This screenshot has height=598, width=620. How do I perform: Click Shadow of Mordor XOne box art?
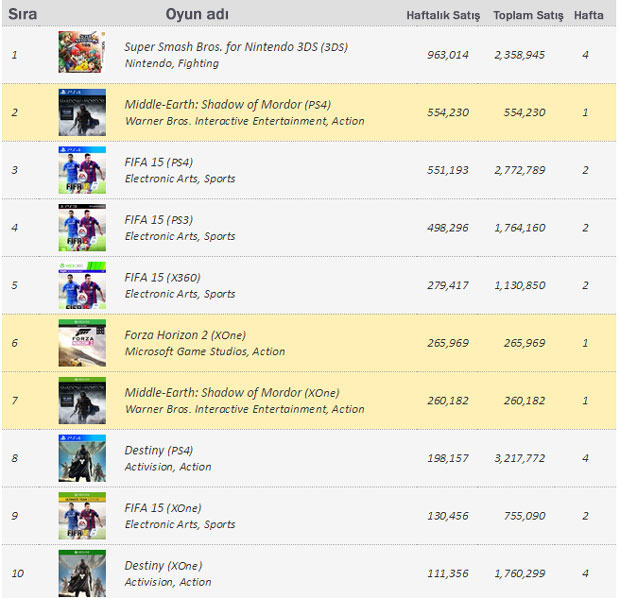82,400
